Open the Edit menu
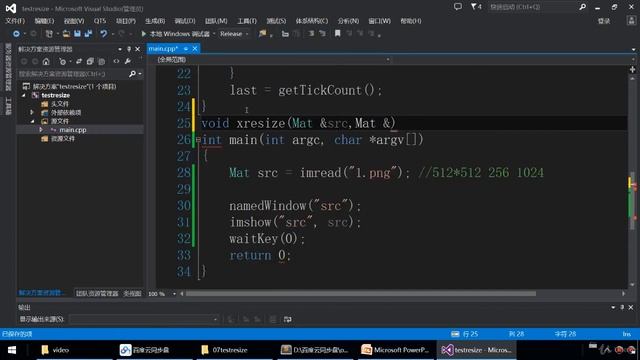 click(x=44, y=21)
